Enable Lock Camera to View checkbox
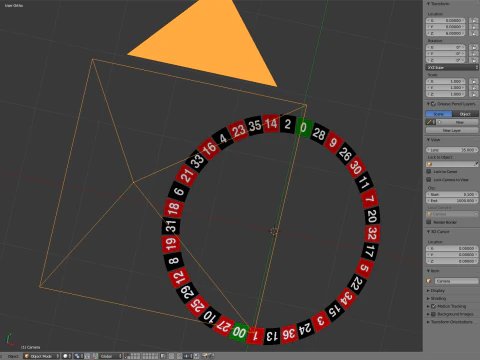Screen dimensions: 480x360 coord(429,180)
